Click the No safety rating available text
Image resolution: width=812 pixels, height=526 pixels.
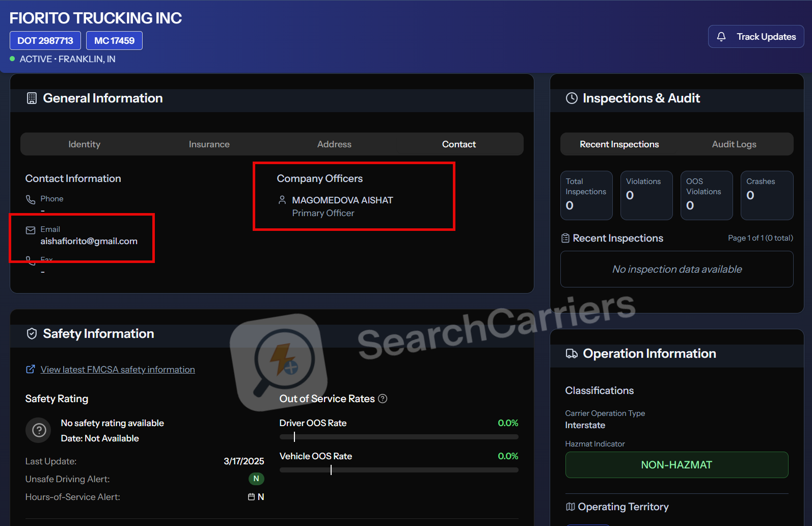point(113,423)
